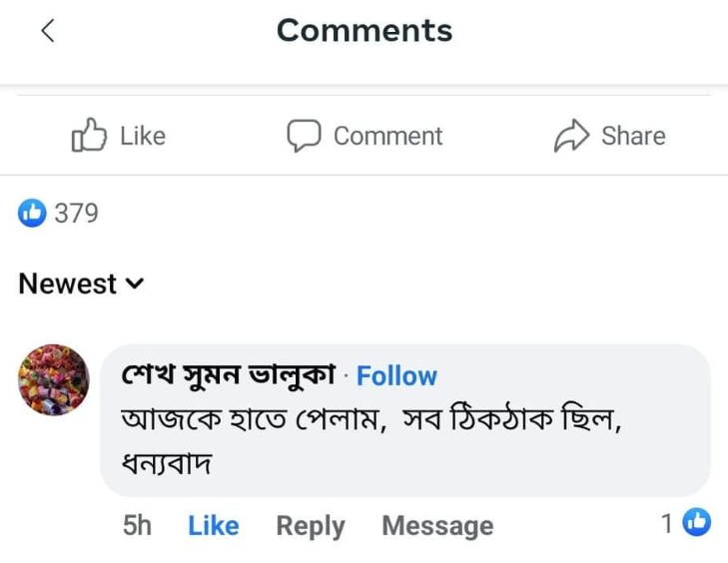Go back using the top-left arrow
728x563 pixels.
[47, 31]
